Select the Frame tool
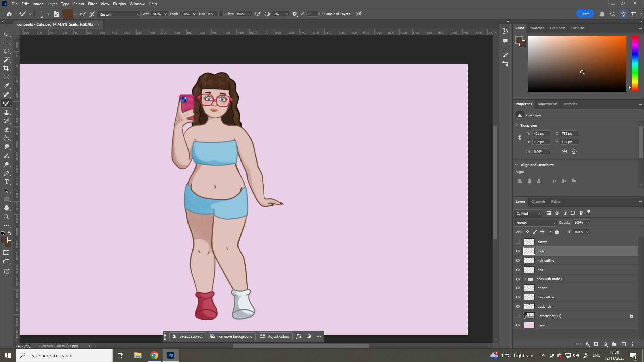The width and height of the screenshot is (644, 362). (6, 77)
